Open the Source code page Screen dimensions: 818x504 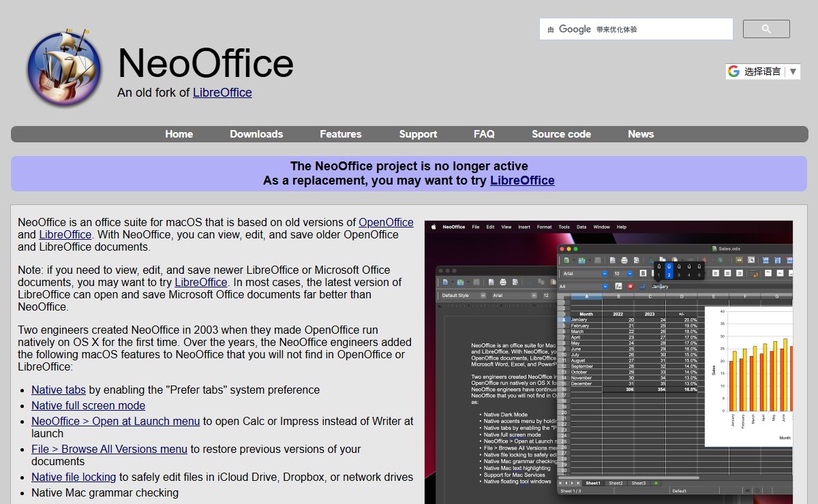pos(561,134)
